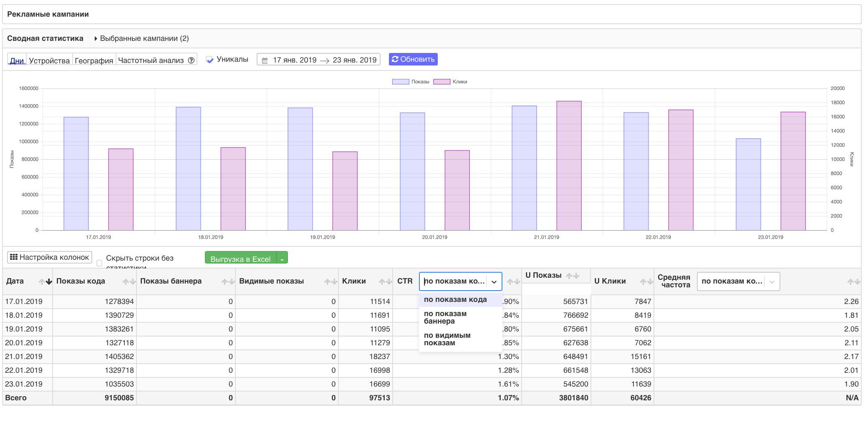Screen dimensions: 868x427
Task: Enable Скрыть строки без статистики checkbox
Action: [x=99, y=263]
